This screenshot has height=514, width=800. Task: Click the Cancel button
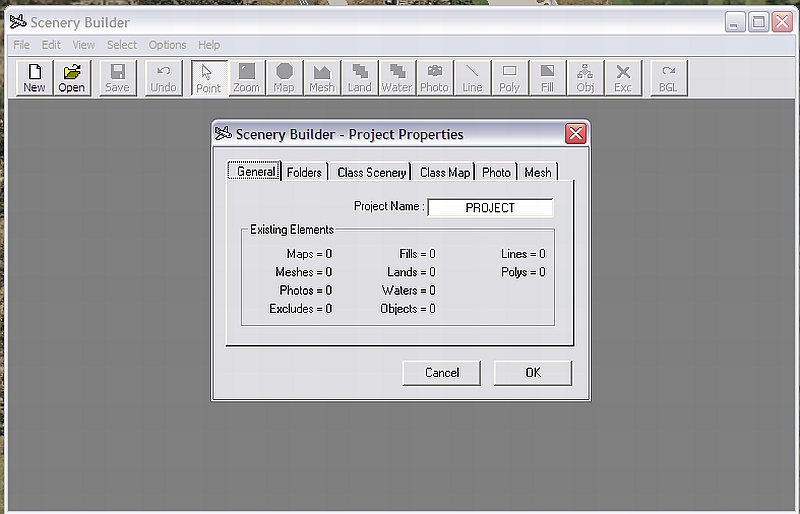pyautogui.click(x=442, y=373)
